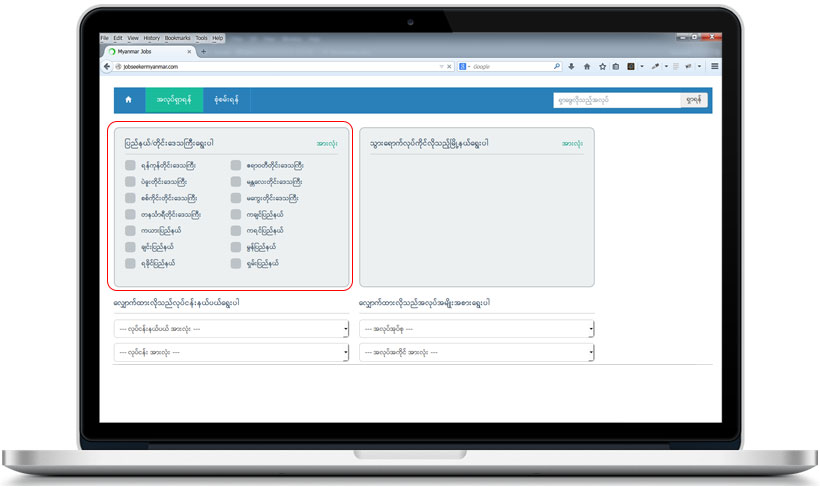Focus the job search field in blue bar

(x=617, y=100)
